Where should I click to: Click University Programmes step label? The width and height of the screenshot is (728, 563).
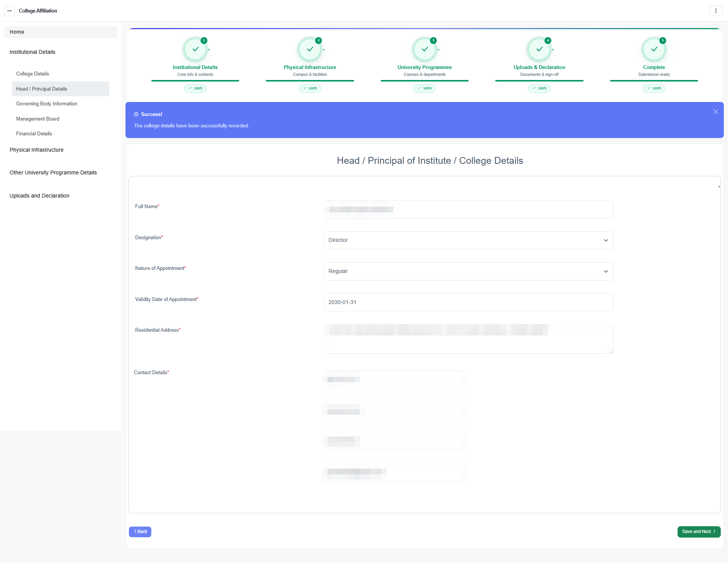point(425,67)
